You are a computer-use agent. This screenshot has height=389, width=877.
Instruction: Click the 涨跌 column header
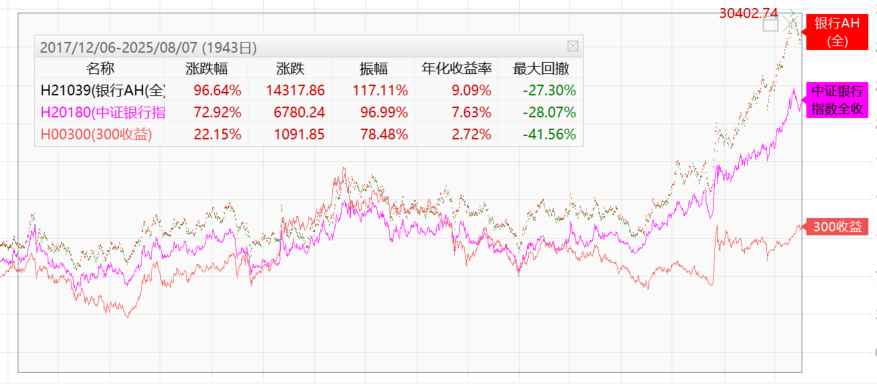coord(290,68)
